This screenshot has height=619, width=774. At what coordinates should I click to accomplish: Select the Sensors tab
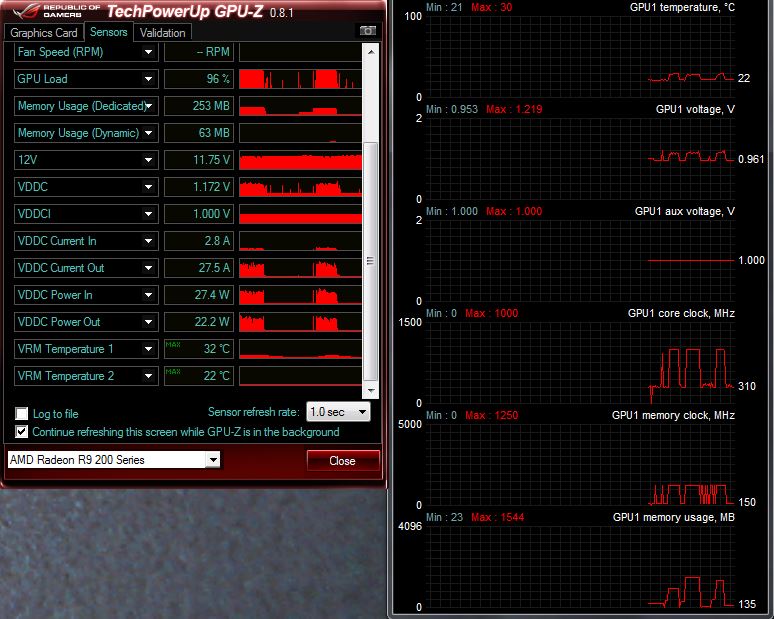109,32
